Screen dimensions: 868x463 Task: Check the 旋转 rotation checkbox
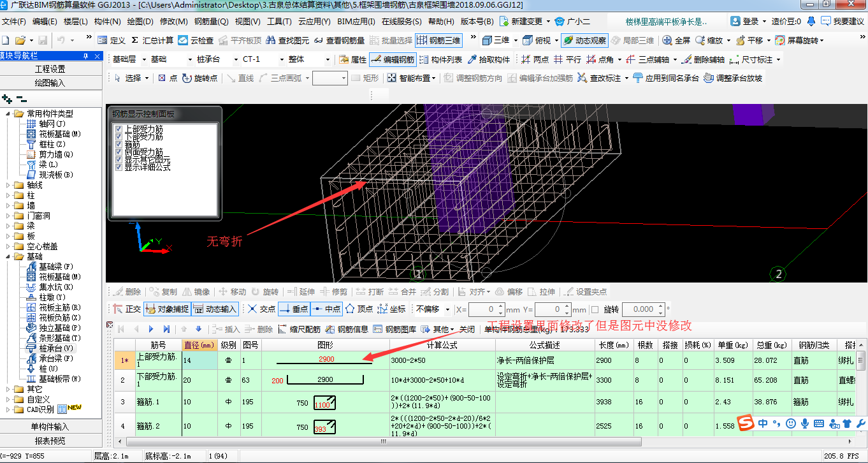pyautogui.click(x=595, y=309)
